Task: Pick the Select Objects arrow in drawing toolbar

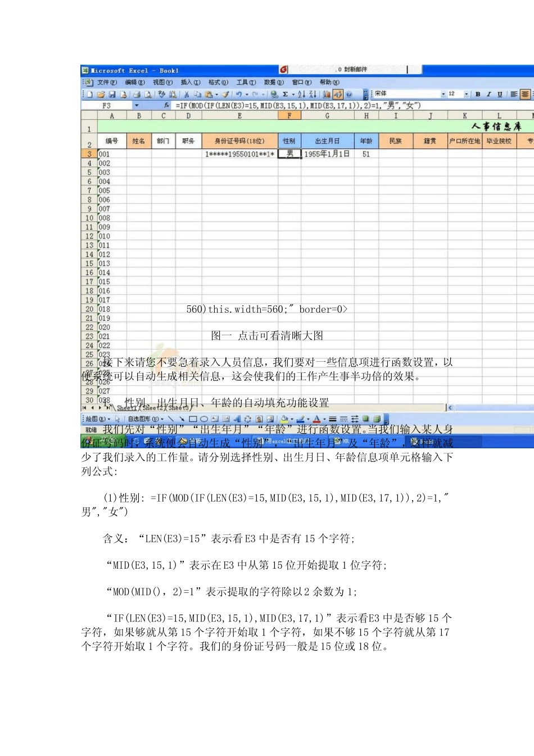Action: coord(117,418)
